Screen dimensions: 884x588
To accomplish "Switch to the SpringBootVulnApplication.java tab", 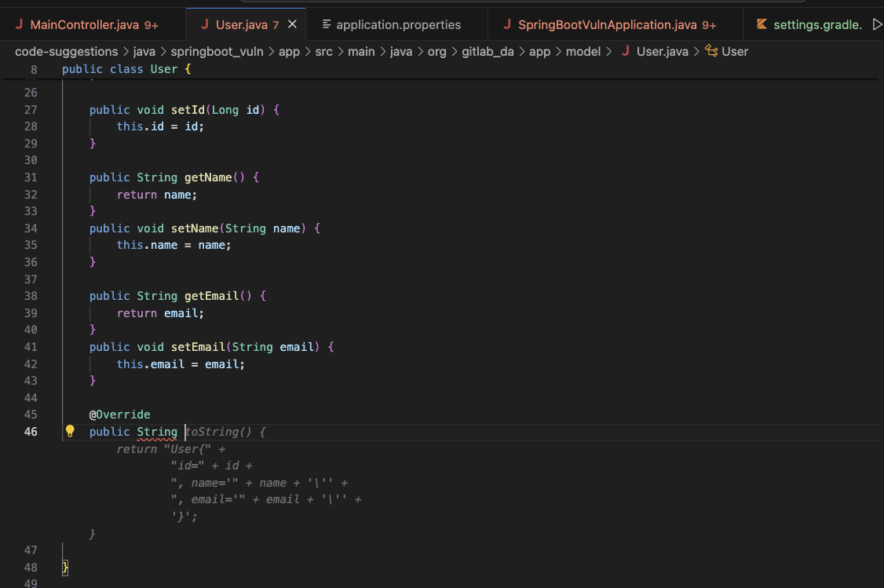I will [x=605, y=24].
